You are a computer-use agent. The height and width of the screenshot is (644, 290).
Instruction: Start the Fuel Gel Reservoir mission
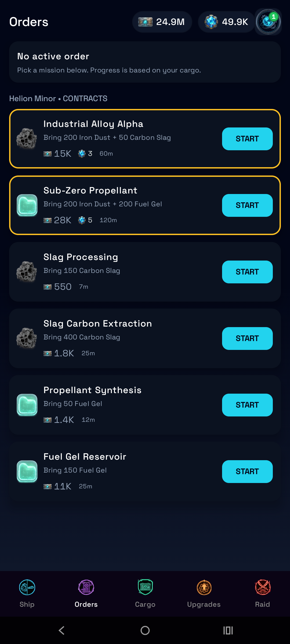[x=247, y=471]
